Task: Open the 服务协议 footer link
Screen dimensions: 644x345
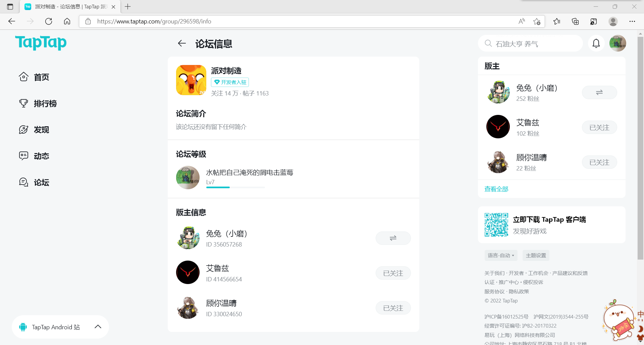Action: pos(494,292)
